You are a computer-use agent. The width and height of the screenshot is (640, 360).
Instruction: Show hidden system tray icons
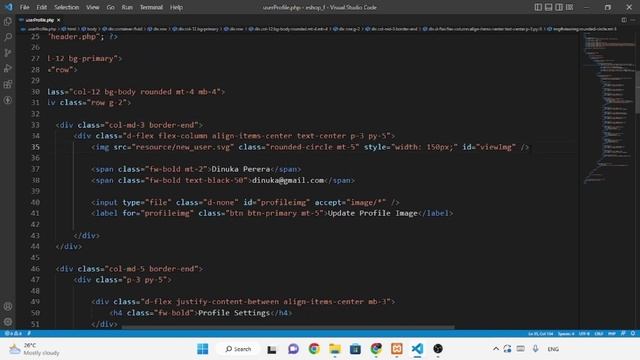click(496, 349)
